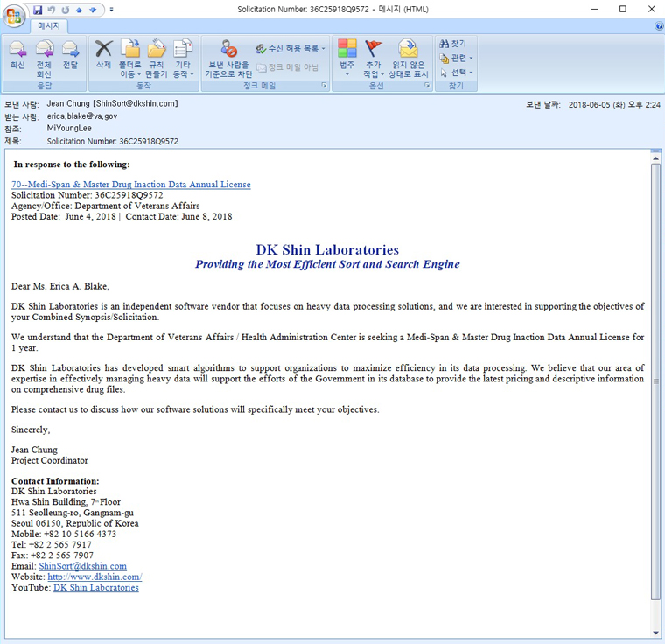Screen dimensions: 665x644
Task: Open the Medi-Span & Master Drug Inaction link
Action: coord(131,185)
